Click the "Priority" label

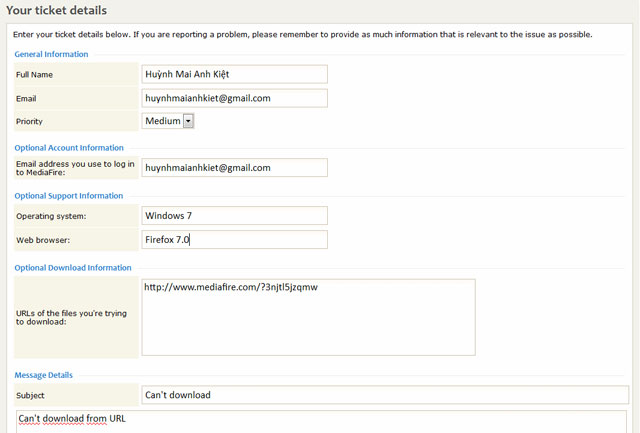30,122
